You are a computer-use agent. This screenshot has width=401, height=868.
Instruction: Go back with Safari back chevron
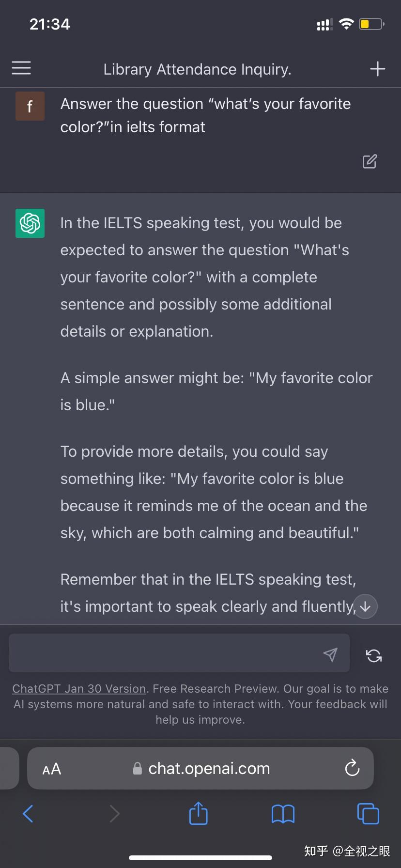(28, 813)
